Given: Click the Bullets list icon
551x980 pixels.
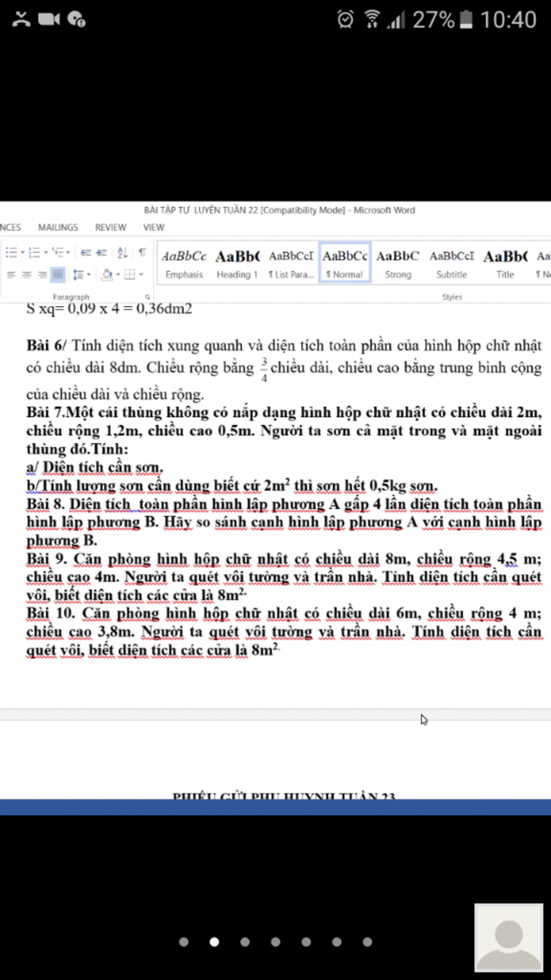Looking at the screenshot, I should pos(10,252).
